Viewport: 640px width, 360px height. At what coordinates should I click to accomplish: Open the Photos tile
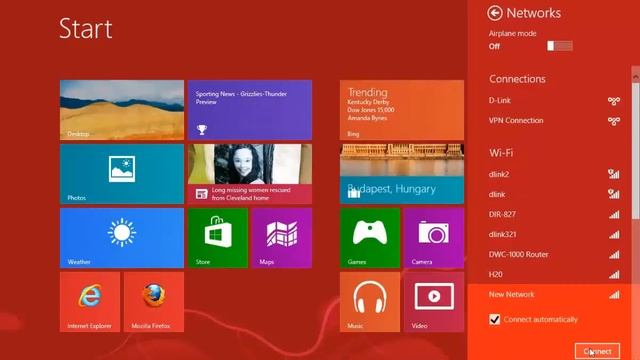click(122, 174)
